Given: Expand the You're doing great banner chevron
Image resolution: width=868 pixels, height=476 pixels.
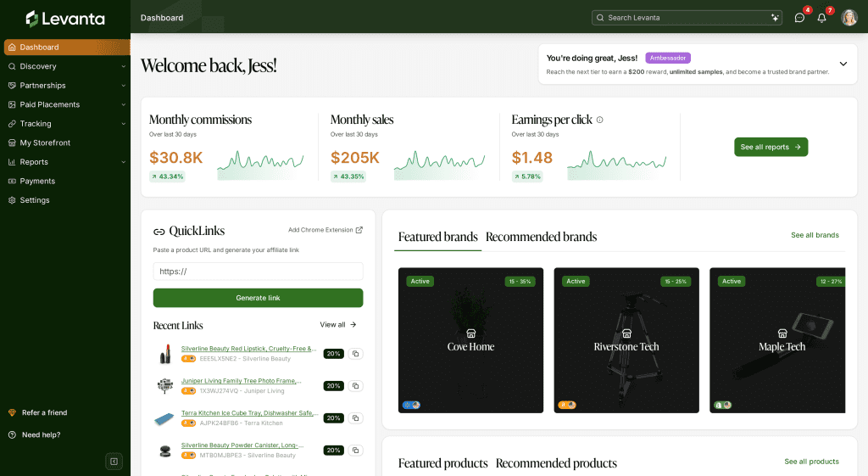Looking at the screenshot, I should pos(843,64).
